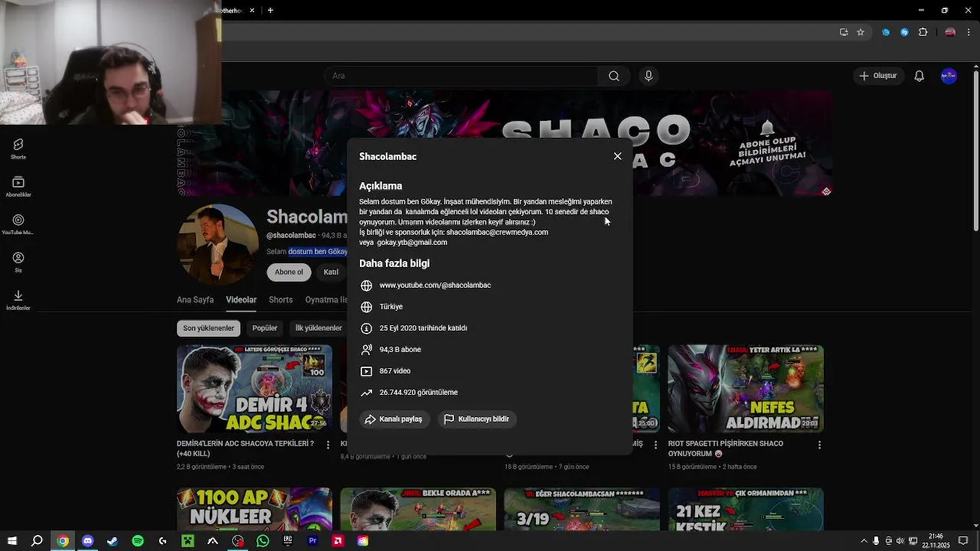Click the subscribers icon beside 94,3 B abone

coord(367,350)
